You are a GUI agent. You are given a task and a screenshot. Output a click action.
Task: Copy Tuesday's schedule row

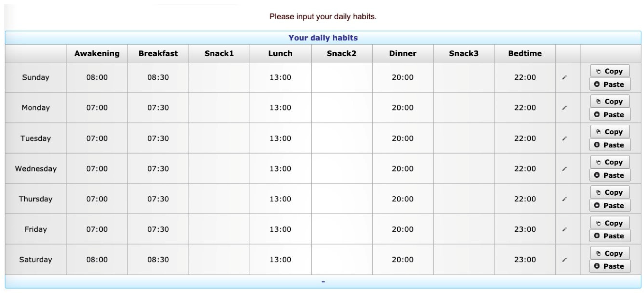point(610,132)
